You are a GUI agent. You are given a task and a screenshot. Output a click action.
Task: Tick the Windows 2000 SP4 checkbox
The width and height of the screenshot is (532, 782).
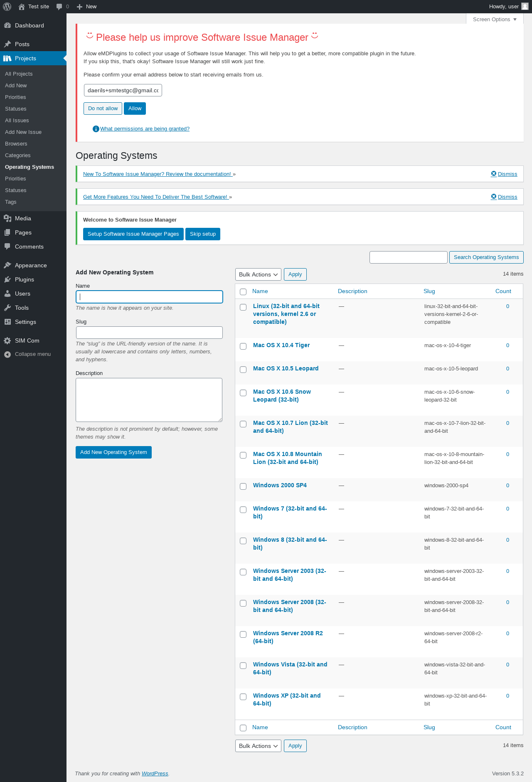243,486
